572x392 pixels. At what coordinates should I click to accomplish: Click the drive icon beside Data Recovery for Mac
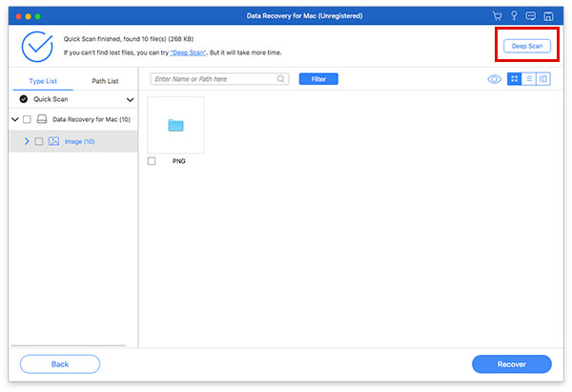point(42,119)
